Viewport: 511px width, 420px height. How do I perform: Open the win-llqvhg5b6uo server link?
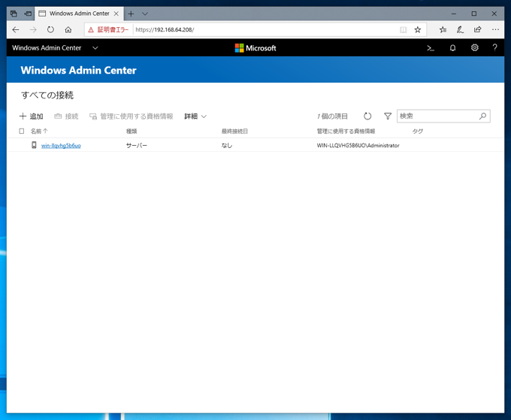pos(61,146)
